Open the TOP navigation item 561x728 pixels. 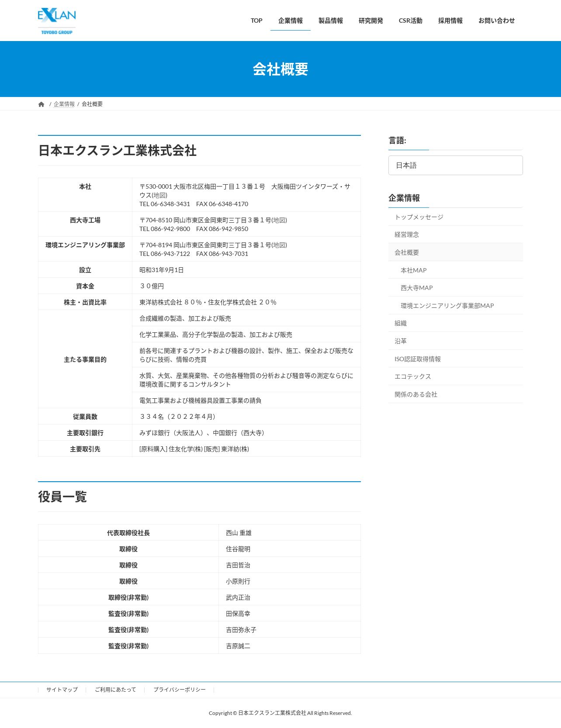pyautogui.click(x=256, y=21)
